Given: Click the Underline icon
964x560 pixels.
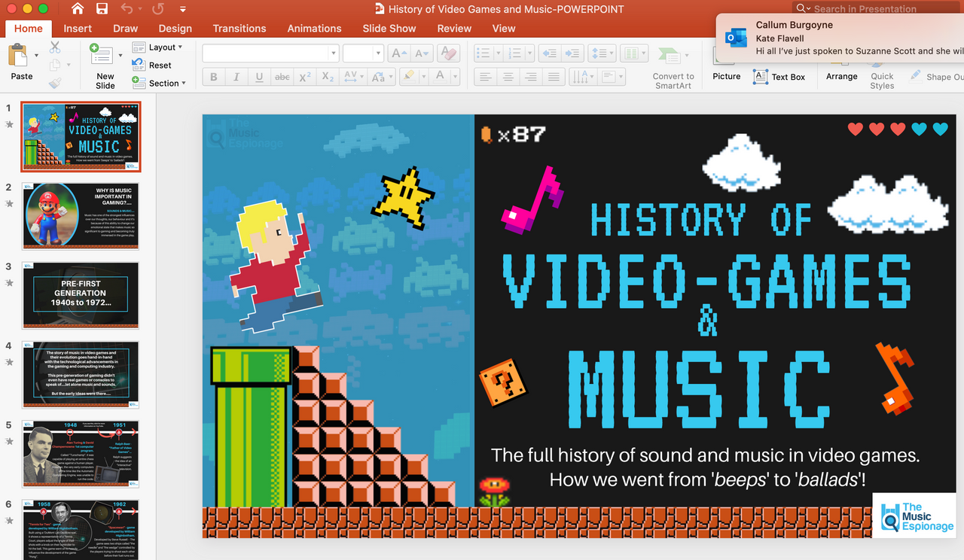Looking at the screenshot, I should 258,76.
